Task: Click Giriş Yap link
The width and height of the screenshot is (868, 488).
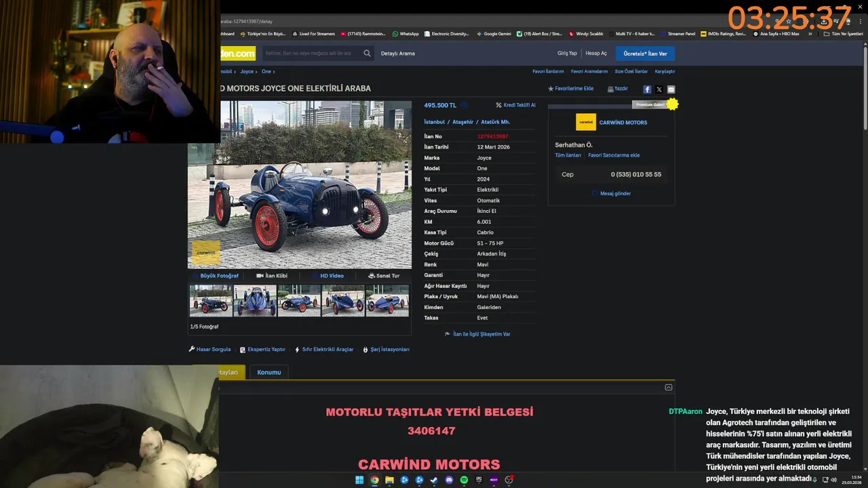Action: (567, 54)
